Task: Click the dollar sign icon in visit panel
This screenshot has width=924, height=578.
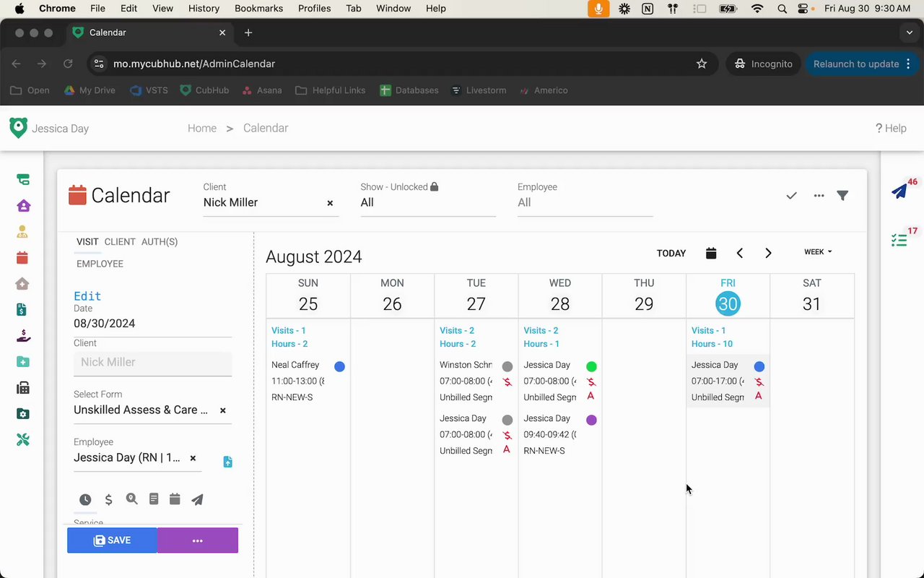Action: pos(109,499)
